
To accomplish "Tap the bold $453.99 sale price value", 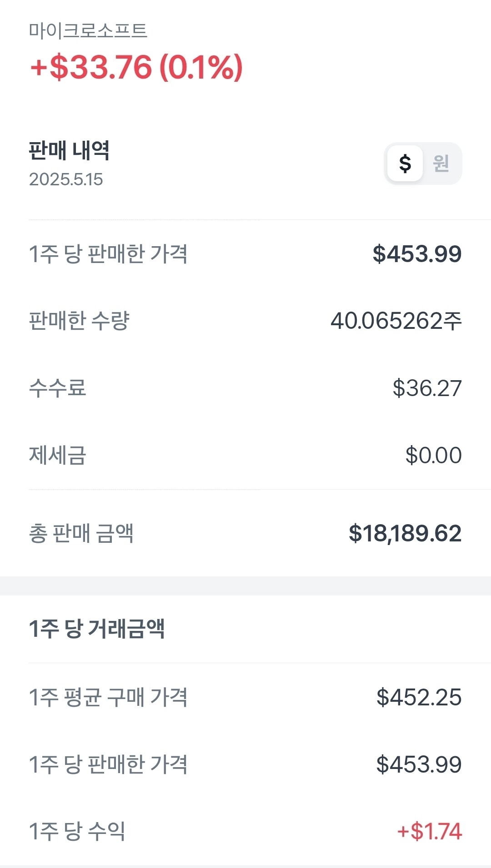I will (x=417, y=254).
